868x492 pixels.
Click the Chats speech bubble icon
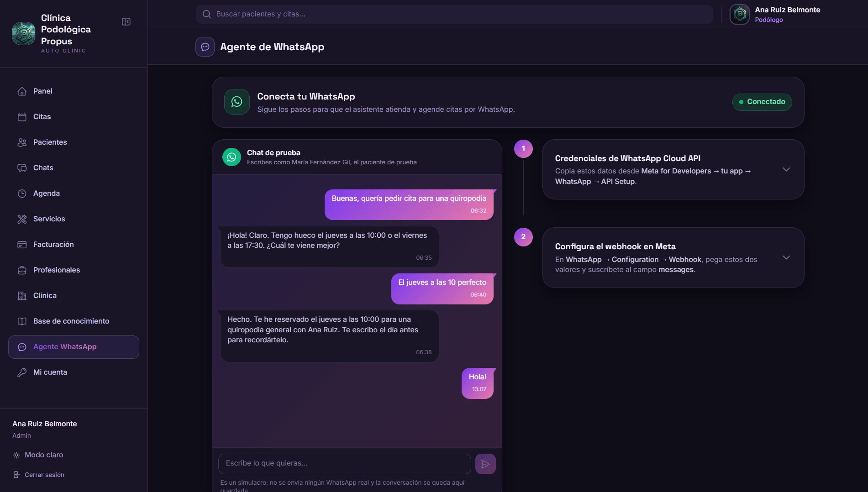coord(22,168)
